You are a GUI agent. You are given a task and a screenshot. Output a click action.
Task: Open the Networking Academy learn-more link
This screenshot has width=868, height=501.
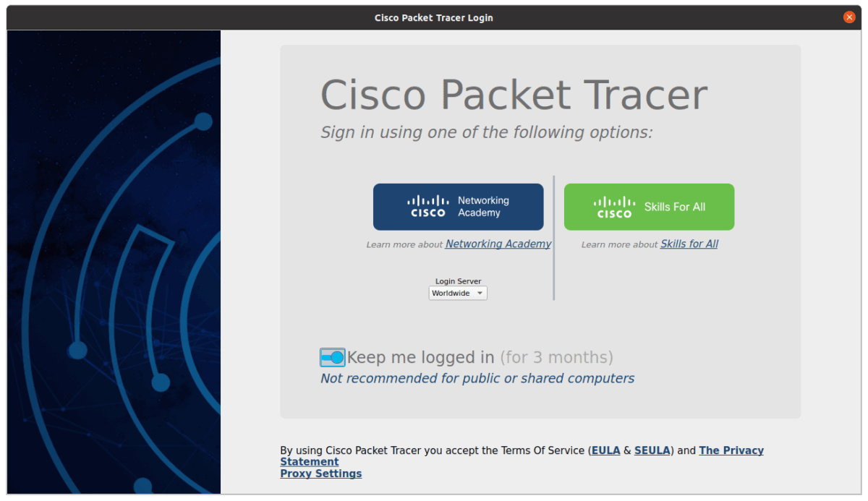[x=498, y=244]
